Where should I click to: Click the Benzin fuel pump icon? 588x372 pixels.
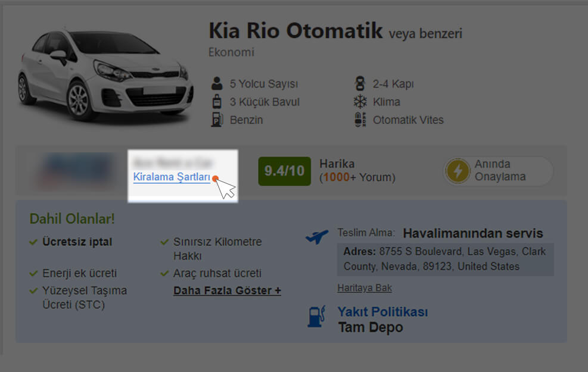pyautogui.click(x=217, y=120)
